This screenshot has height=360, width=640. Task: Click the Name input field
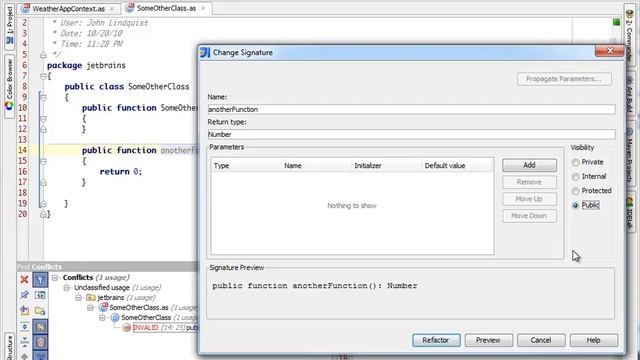click(x=411, y=109)
